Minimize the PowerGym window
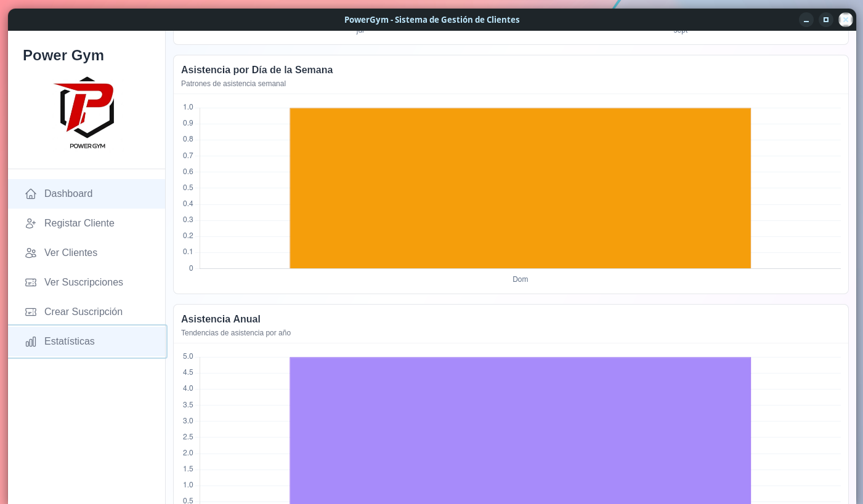 (806, 20)
